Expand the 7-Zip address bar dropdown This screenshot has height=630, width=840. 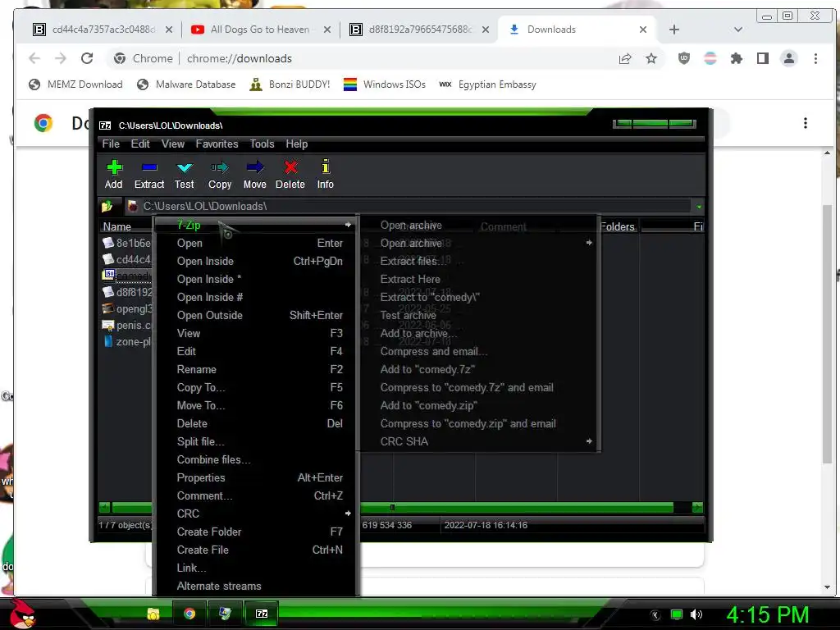(699, 206)
